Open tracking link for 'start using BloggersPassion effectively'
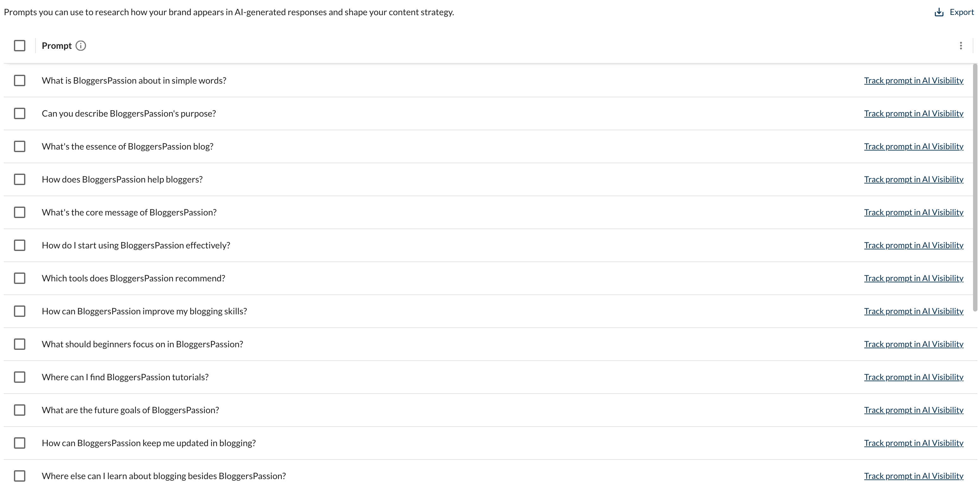Image resolution: width=980 pixels, height=488 pixels. [x=913, y=246]
